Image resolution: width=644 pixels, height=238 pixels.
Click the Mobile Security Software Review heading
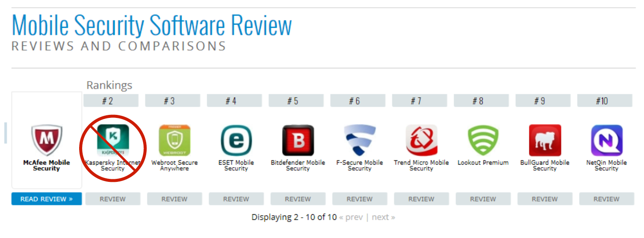tap(152, 25)
